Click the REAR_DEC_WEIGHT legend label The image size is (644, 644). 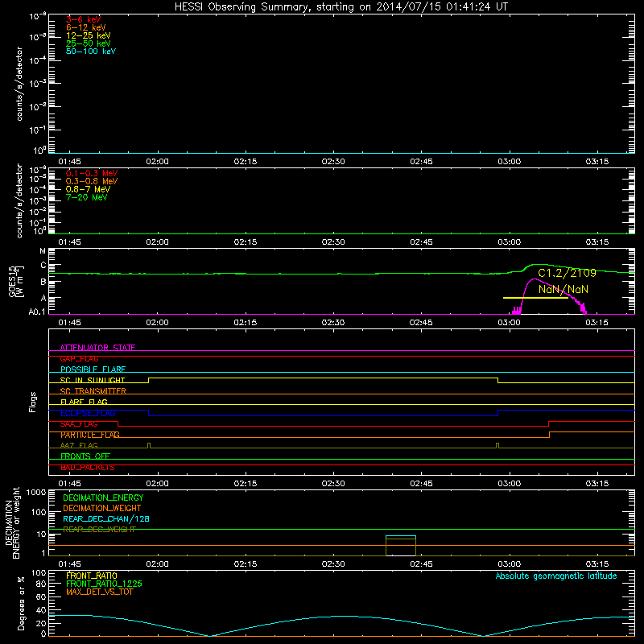tap(99, 530)
